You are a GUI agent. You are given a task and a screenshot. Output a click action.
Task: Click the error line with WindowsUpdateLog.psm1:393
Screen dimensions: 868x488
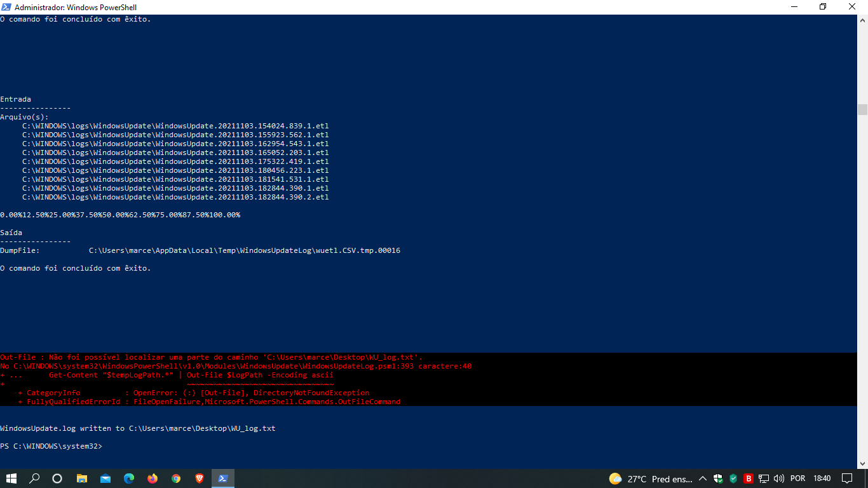tap(236, 366)
